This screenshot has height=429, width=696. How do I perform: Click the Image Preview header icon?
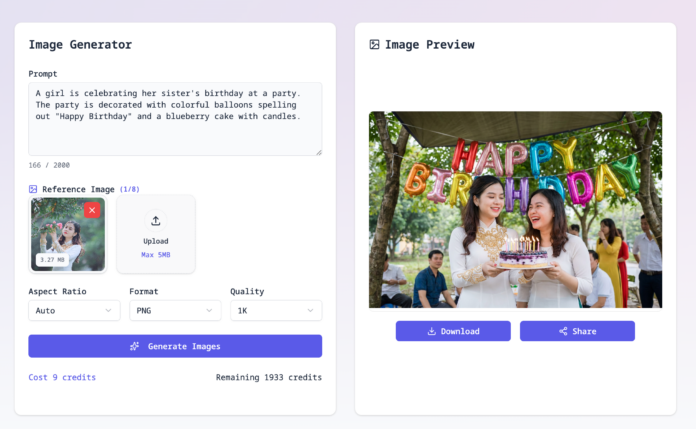tap(374, 44)
